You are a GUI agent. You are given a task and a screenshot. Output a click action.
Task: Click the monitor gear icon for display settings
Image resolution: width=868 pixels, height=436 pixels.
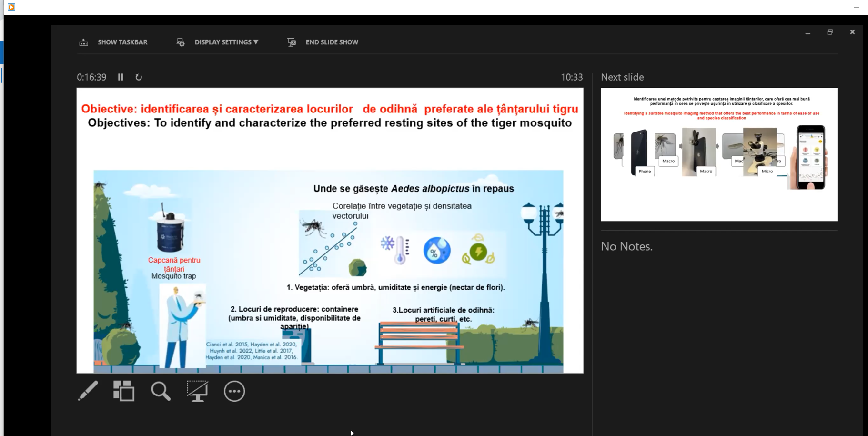click(181, 42)
